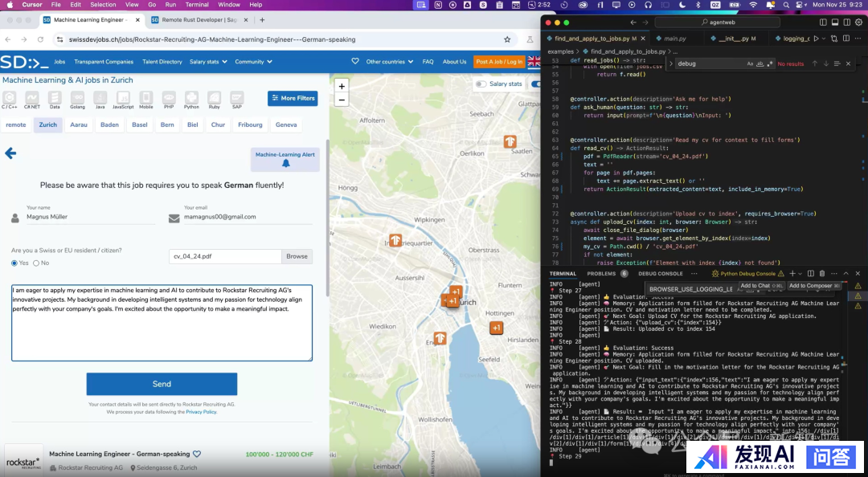
Task: Open the Privacy Policy link
Action: pos(201,412)
